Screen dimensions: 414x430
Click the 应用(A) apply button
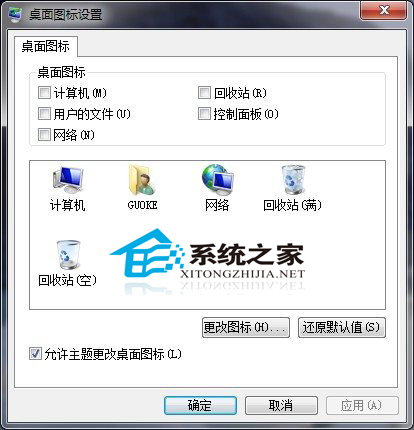[x=362, y=405]
